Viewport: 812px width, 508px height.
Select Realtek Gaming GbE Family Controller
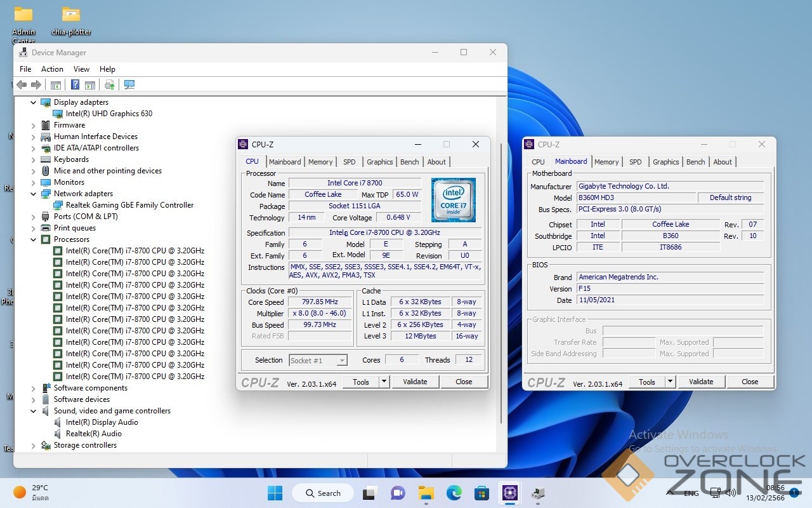point(129,205)
